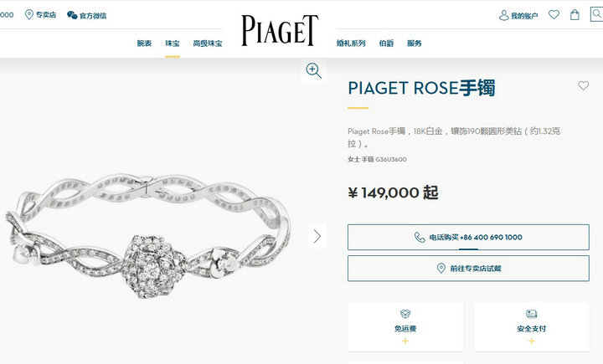Viewport: 603px width, 364px height.
Task: Open the 婚礼系列 menu
Action: [x=351, y=44]
